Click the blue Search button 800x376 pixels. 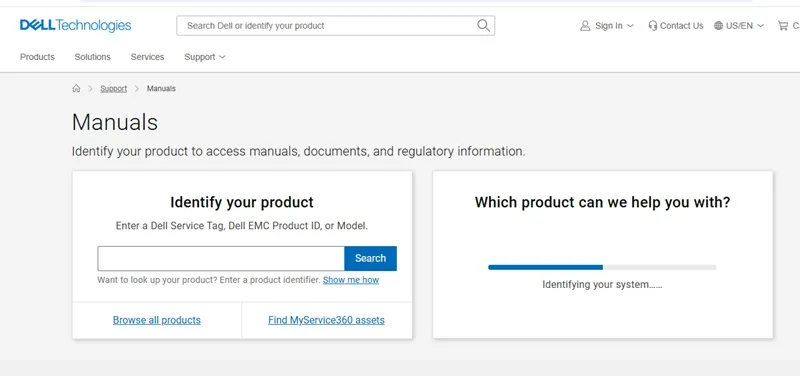(370, 258)
